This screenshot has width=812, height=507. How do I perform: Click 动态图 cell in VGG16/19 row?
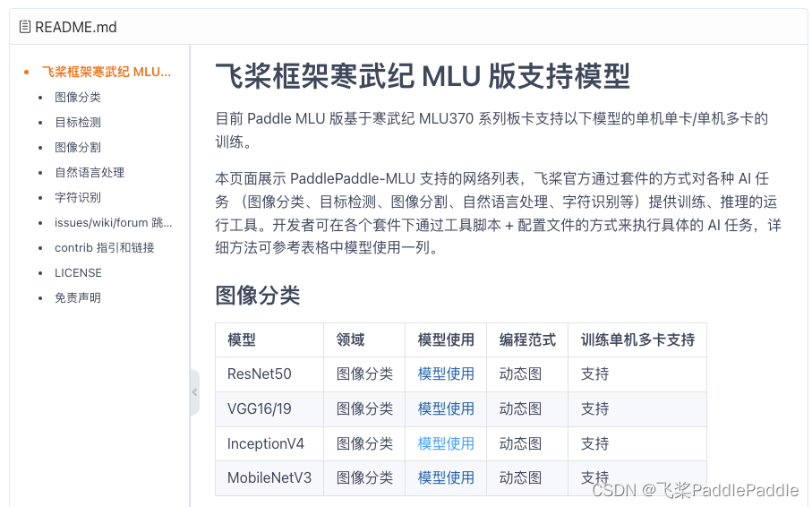click(527, 409)
